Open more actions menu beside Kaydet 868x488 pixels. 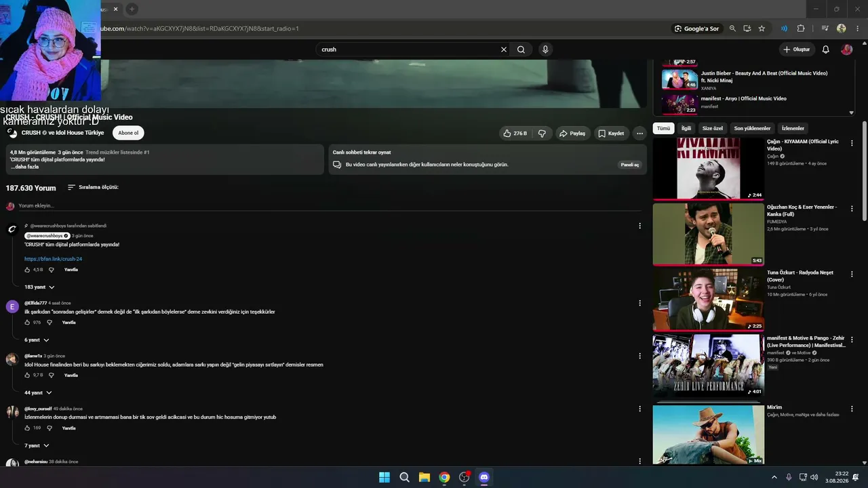tap(639, 134)
